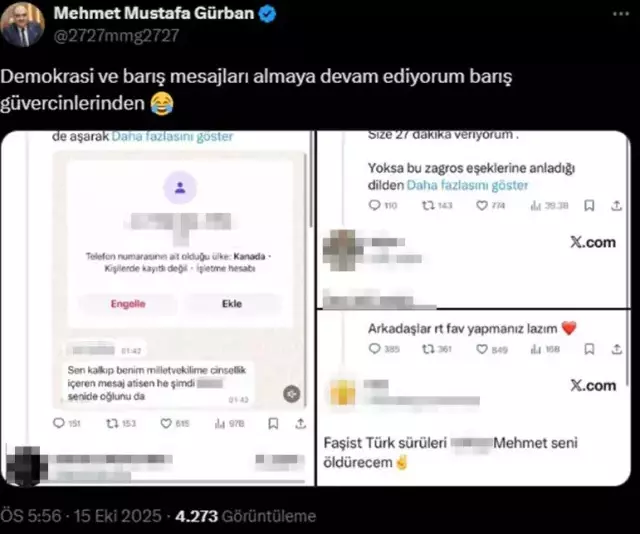Open Mehmet Mustafa Gürban's profile avatar
Image resolution: width=640 pixels, height=534 pixels.
(22, 24)
